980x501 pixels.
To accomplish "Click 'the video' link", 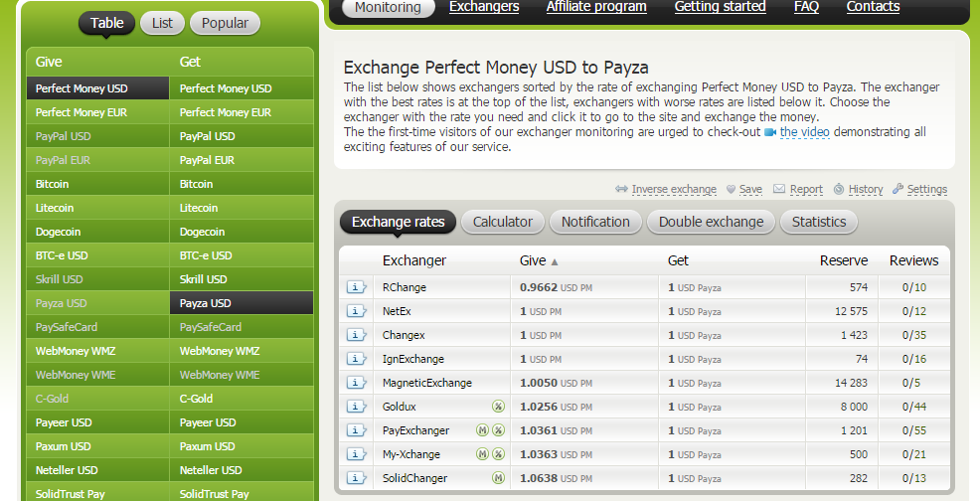I will tap(804, 132).
